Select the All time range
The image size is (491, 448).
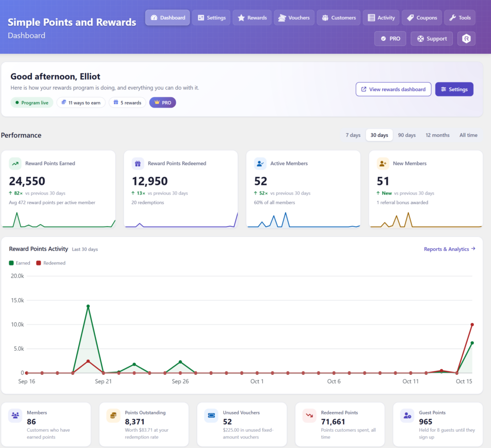tap(468, 135)
